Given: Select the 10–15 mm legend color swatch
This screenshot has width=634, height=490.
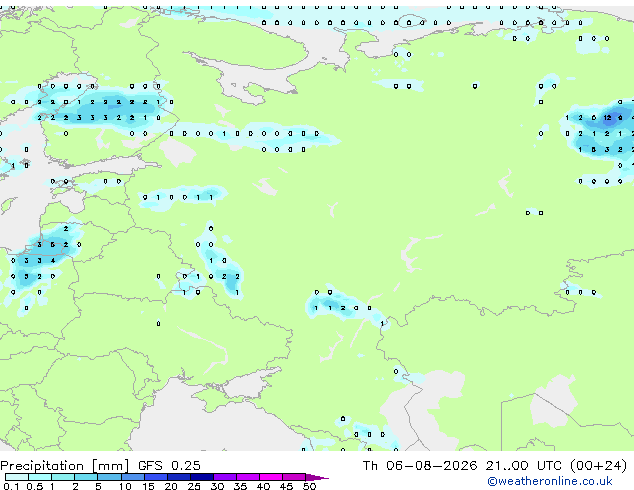Looking at the screenshot, I should pyautogui.click(x=132, y=477).
